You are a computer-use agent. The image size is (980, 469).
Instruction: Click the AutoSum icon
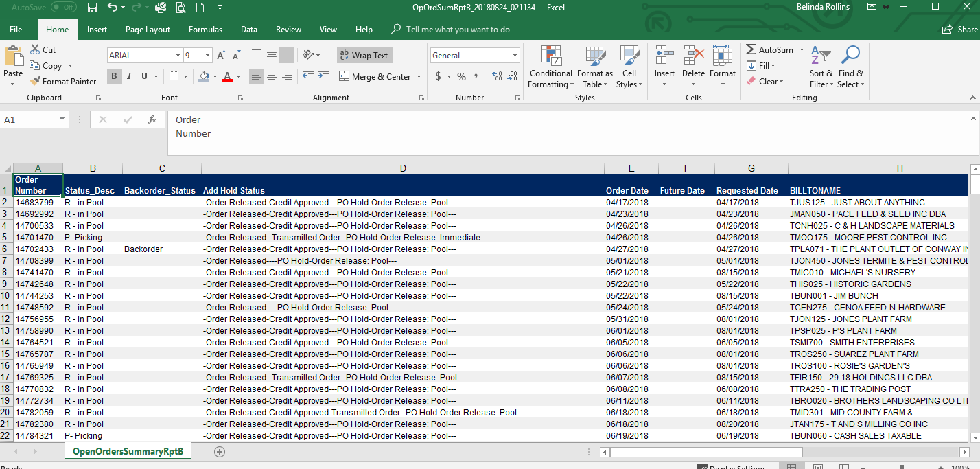click(x=751, y=50)
